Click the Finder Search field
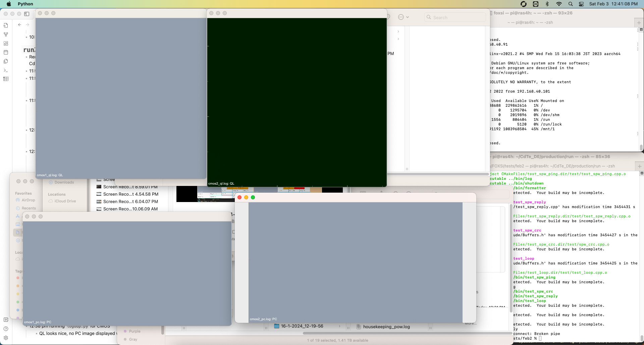 tap(456, 17)
